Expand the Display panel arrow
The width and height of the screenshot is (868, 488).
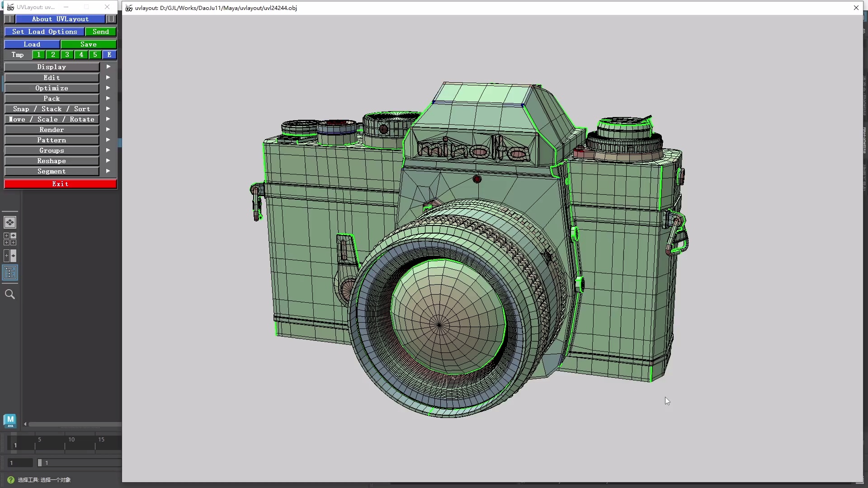click(108, 67)
